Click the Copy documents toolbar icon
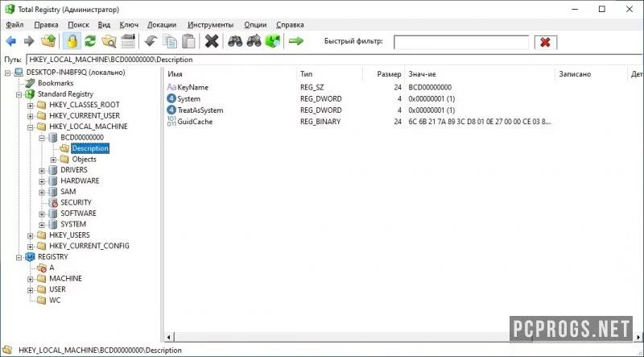 pos(170,41)
